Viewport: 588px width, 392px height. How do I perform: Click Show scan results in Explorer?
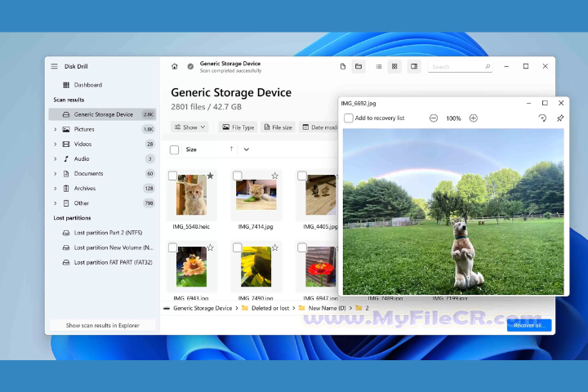pos(102,325)
